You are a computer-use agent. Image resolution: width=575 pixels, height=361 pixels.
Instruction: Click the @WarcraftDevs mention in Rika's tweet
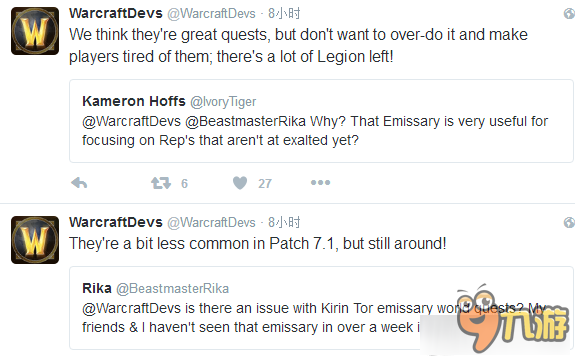(x=132, y=308)
